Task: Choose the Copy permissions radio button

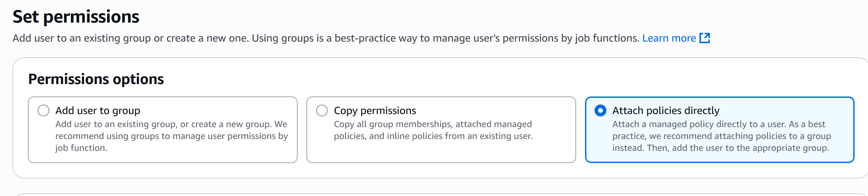Action: (322, 110)
